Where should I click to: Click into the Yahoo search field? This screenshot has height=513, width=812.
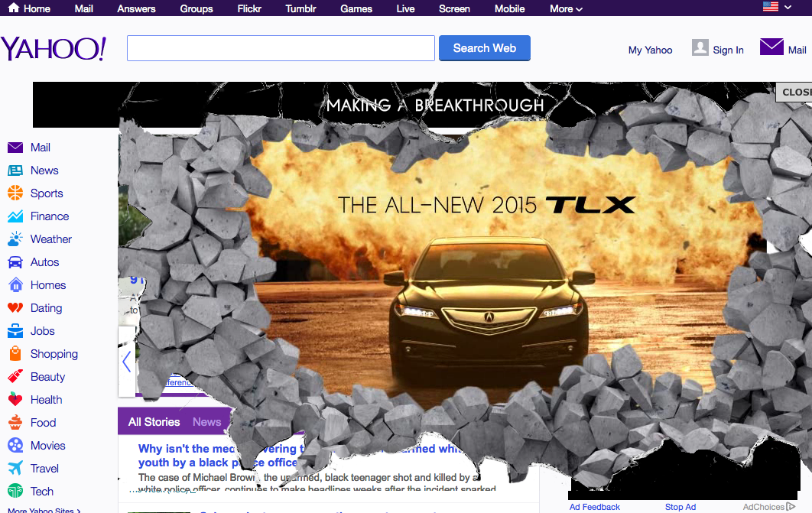(281, 47)
